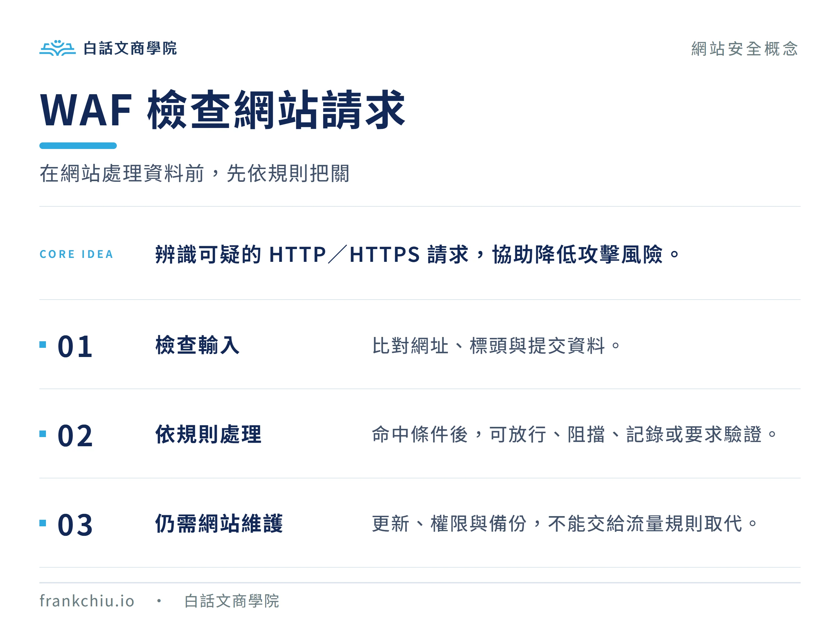Click the sentence 辨識可疑的 HTTP／HTTPS 請求
The width and height of the screenshot is (840, 630).
pyautogui.click(x=312, y=254)
